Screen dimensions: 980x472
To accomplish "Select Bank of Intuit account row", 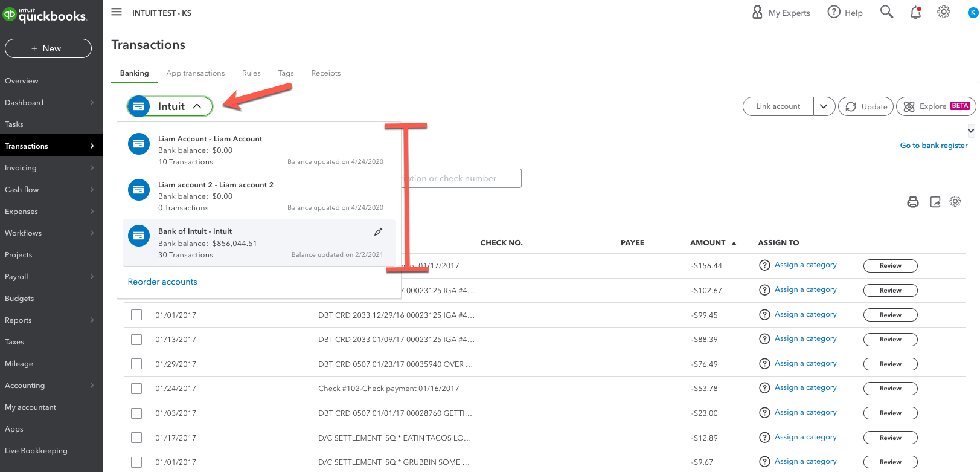I will 258,242.
